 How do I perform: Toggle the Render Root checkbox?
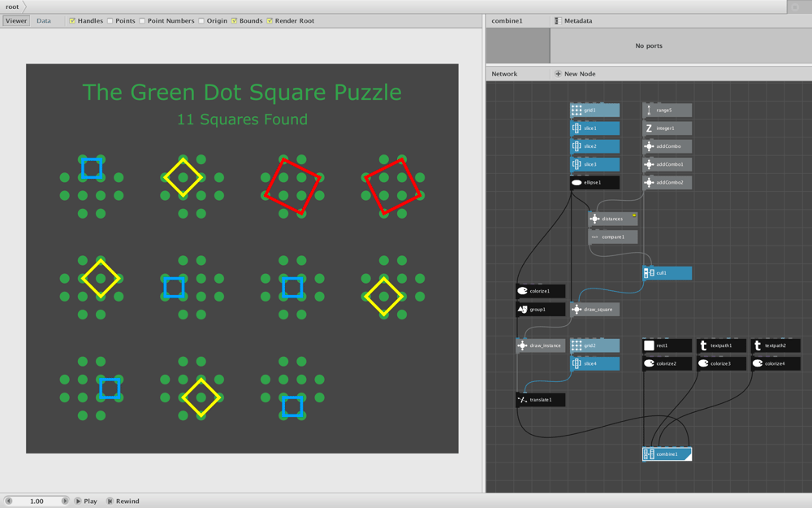click(x=270, y=21)
